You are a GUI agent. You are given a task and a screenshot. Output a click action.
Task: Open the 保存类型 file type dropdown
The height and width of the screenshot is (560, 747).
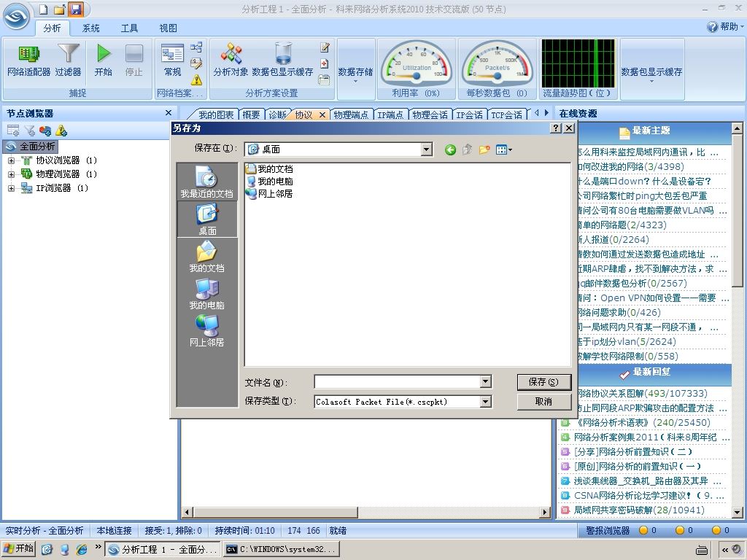[485, 402]
